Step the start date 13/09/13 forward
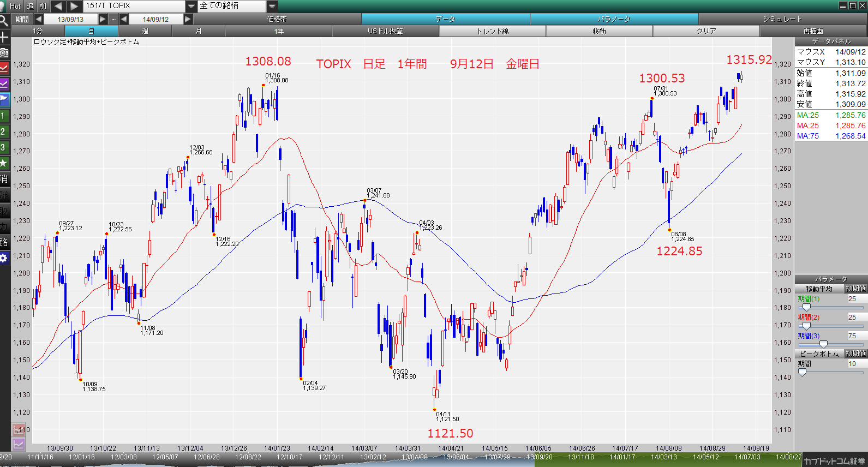 point(103,19)
